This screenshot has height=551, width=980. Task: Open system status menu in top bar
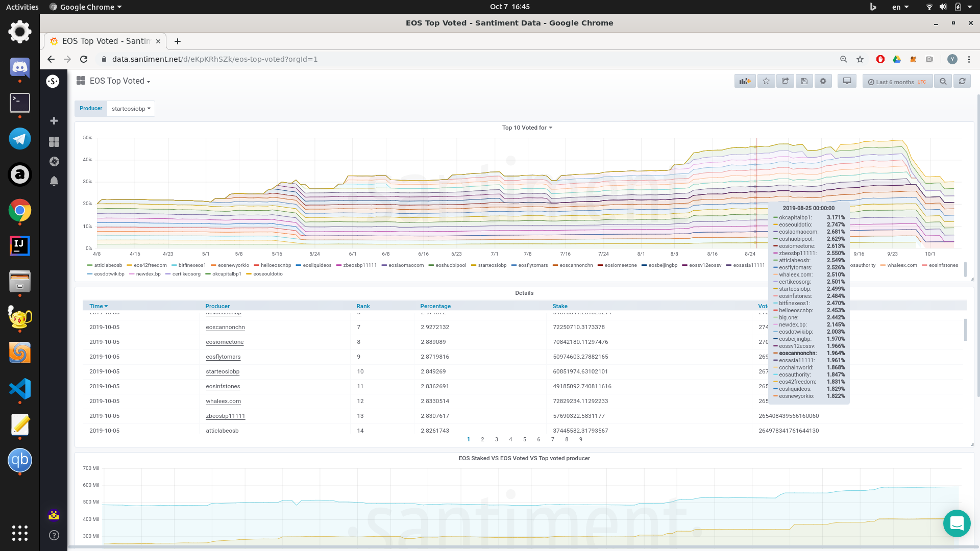(949, 7)
